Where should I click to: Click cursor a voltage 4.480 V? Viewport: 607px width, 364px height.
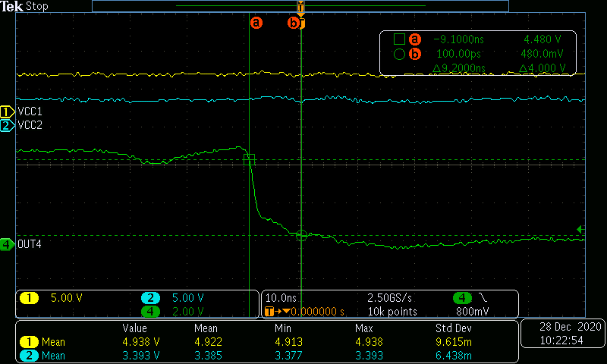click(543, 39)
